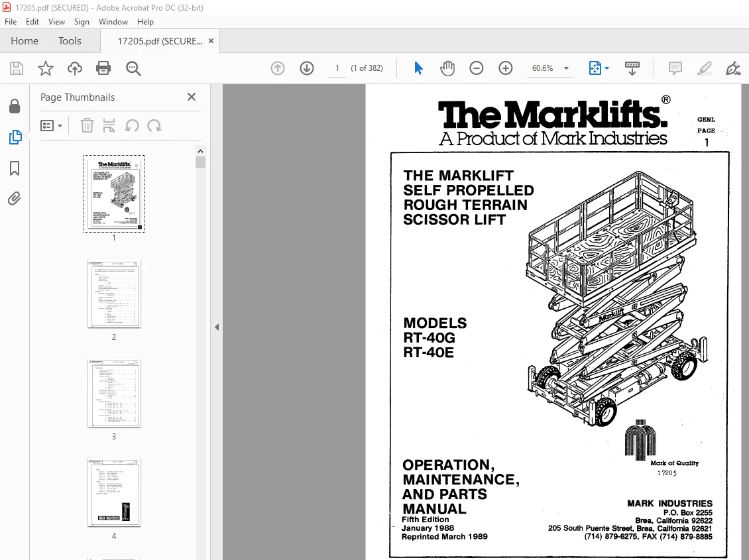Select the arrow selection tool

[418, 68]
